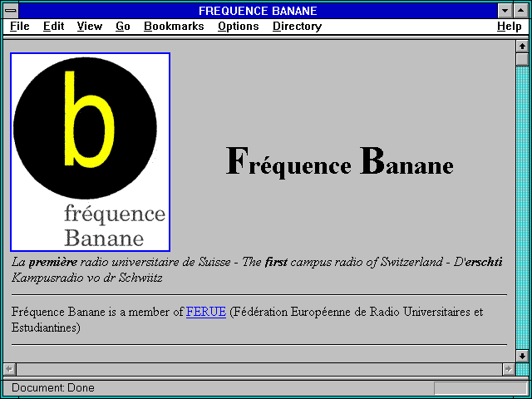This screenshot has height=399, width=532.
Task: Click the vertical scrollbar up arrow
Action: coord(522,47)
